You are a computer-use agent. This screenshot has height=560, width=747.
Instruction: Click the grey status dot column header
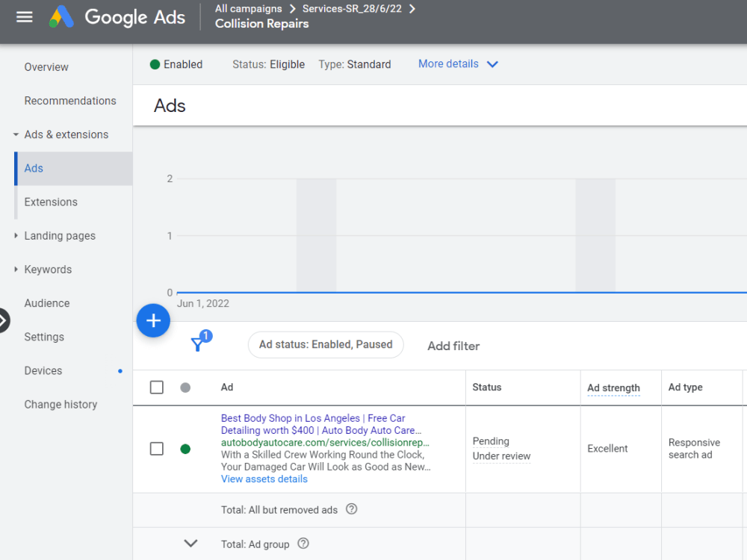pyautogui.click(x=185, y=388)
